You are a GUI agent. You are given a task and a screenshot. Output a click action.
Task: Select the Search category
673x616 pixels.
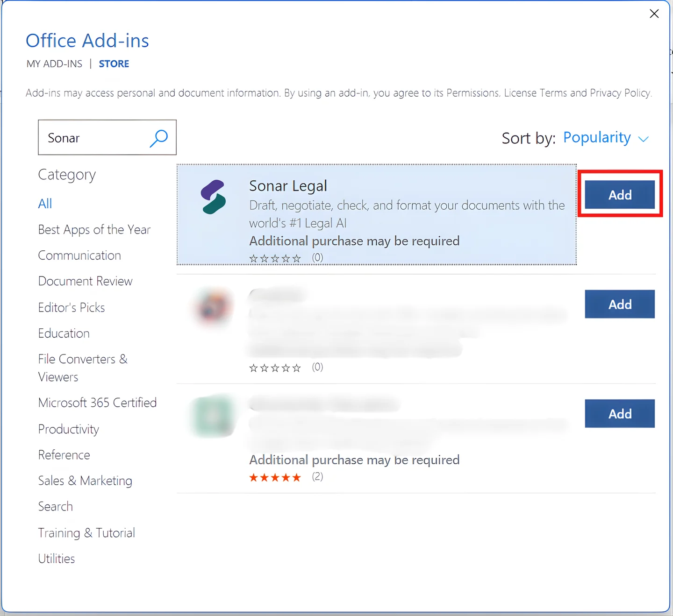(55, 506)
